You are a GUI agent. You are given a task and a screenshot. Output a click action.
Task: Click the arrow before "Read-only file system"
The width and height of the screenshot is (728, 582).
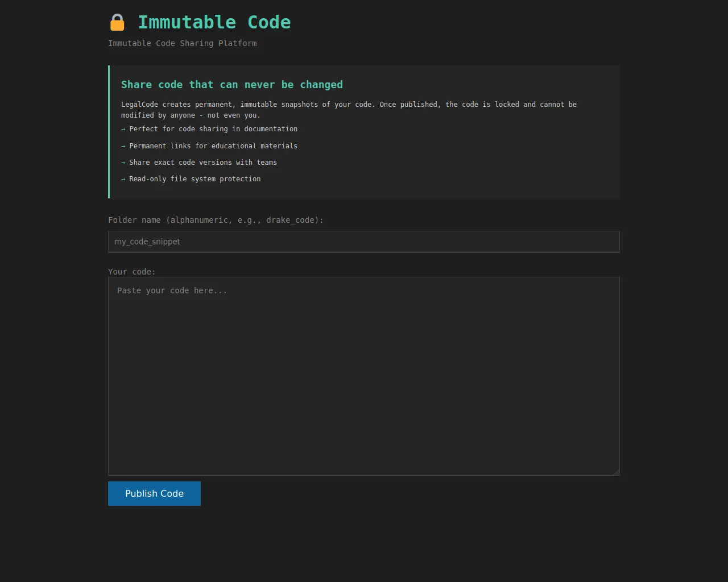tap(123, 179)
